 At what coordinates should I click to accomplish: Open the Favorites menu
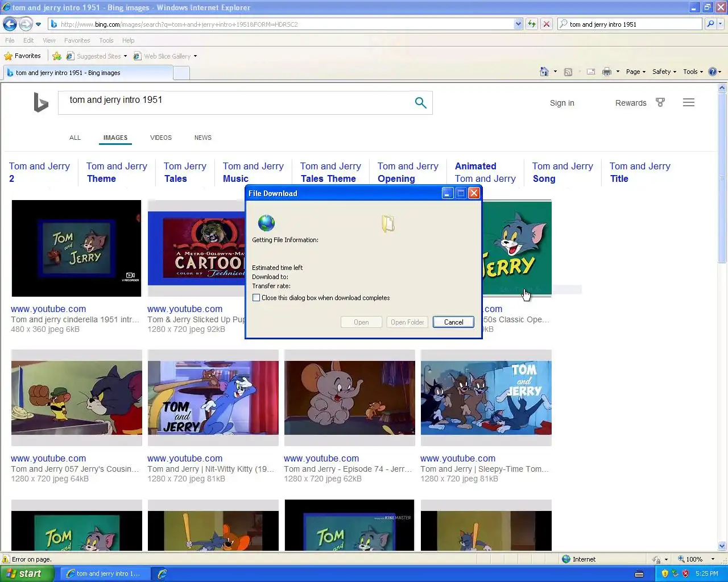[77, 40]
